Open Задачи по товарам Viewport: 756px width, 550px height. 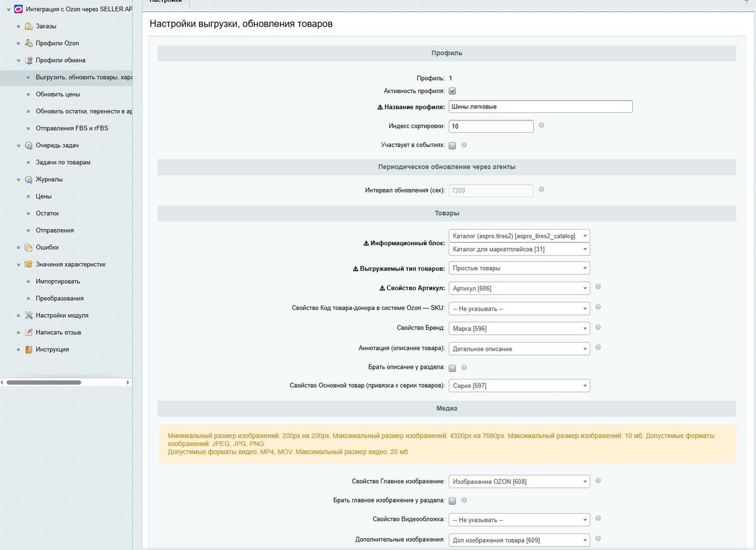[63, 162]
